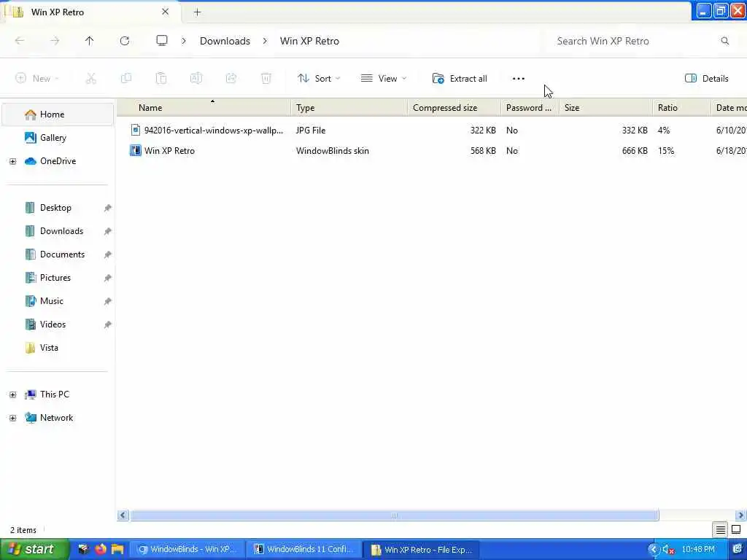Viewport: 747px width, 560px height.
Task: Sort by the Name column header
Action: pyautogui.click(x=204, y=108)
